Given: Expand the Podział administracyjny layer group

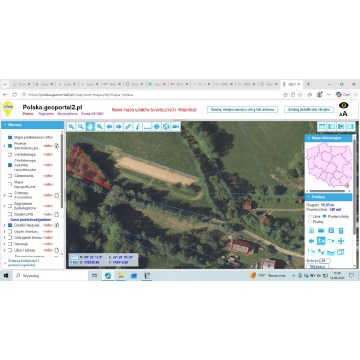Looking at the screenshot, I should pos(4,146).
